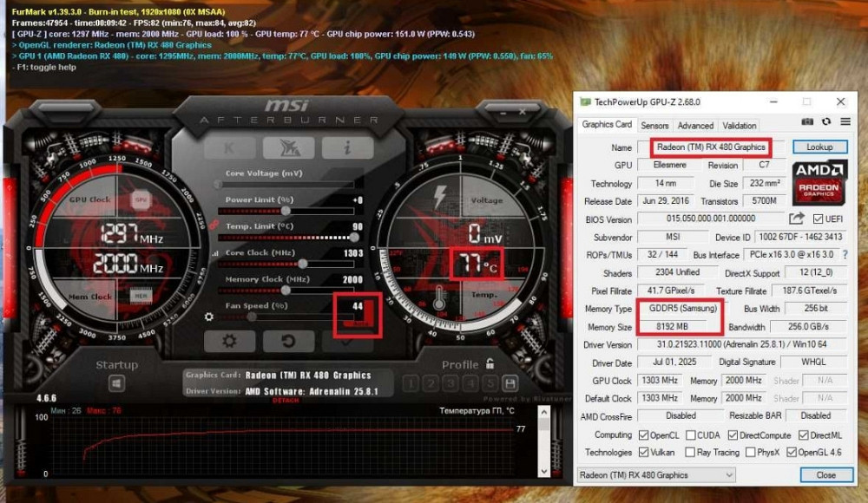Click the AMD Radeon Graphics logo
Viewport: 868px width, 503px height.
(x=817, y=186)
